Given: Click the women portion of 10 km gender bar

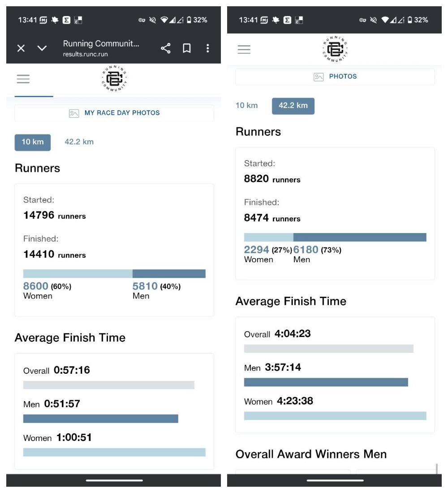Looking at the screenshot, I should [x=78, y=273].
